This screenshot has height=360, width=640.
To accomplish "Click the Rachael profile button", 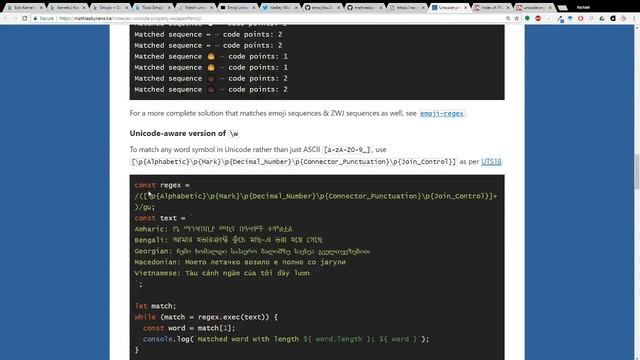I will tap(583, 7).
